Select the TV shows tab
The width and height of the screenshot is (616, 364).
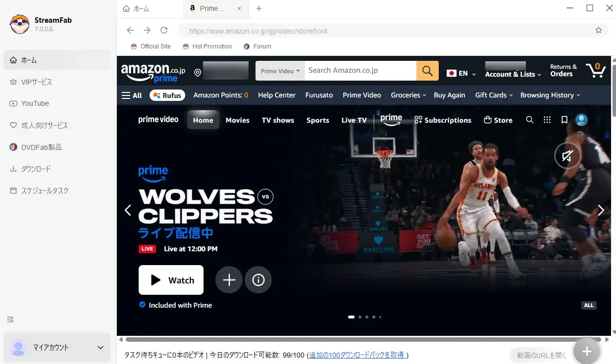[278, 120]
